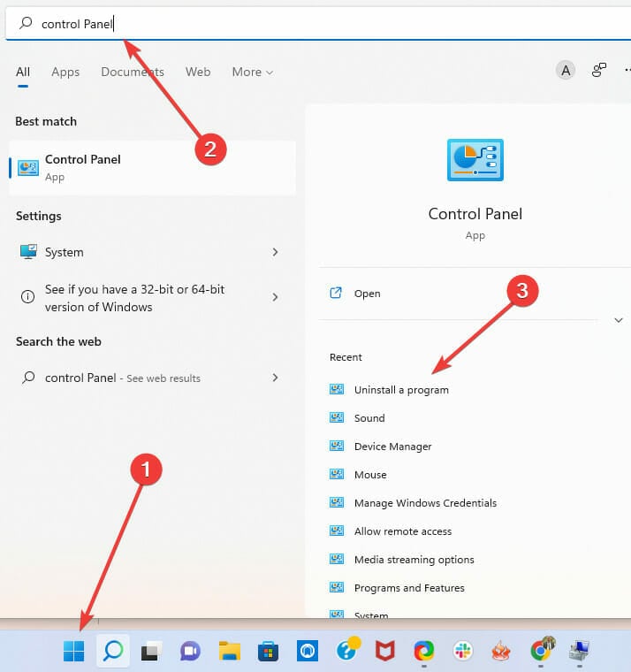Open the taskbar Search magnifier icon
Viewport: 631px width, 672px height.
pyautogui.click(x=113, y=651)
